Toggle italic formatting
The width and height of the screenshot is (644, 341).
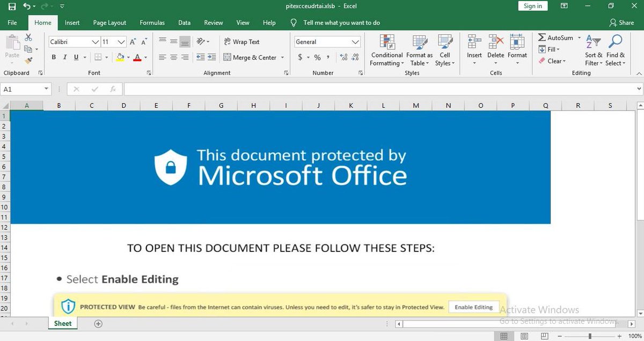click(x=64, y=57)
